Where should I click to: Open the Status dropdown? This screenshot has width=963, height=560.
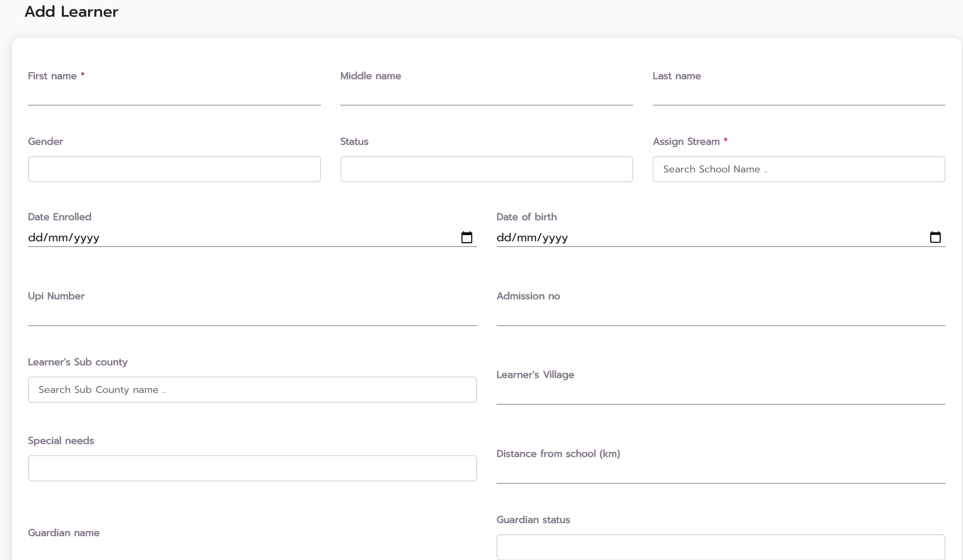pyautogui.click(x=486, y=169)
